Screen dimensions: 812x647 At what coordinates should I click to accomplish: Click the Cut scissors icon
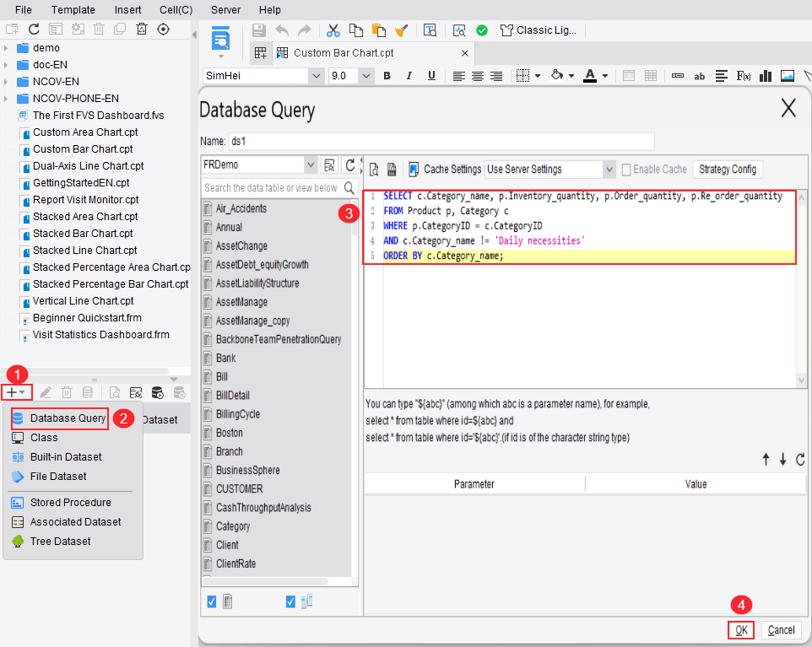[x=333, y=30]
